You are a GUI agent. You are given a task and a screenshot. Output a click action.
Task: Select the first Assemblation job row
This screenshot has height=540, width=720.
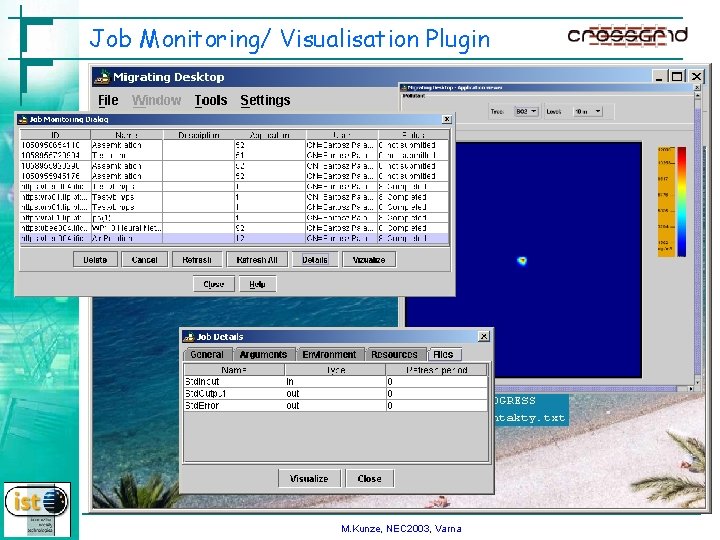point(234,145)
